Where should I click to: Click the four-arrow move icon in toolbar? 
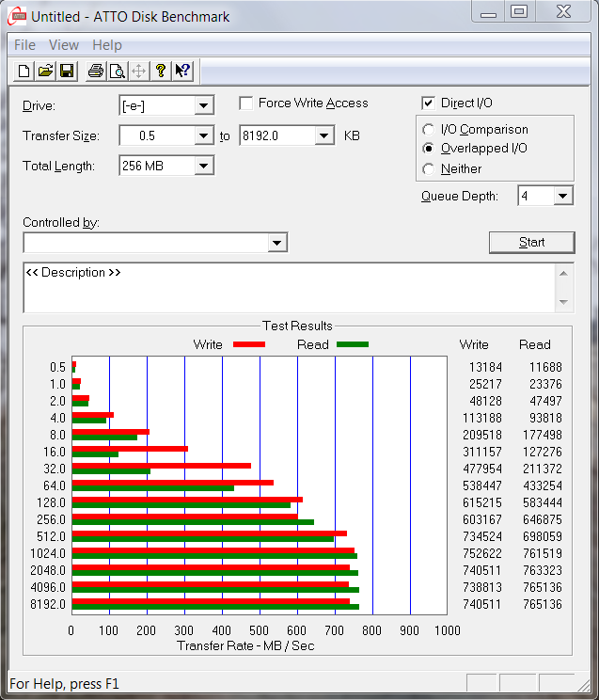[x=139, y=71]
